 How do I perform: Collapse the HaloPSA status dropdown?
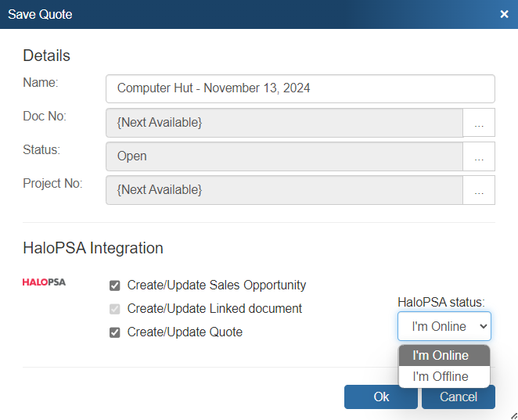(x=444, y=326)
